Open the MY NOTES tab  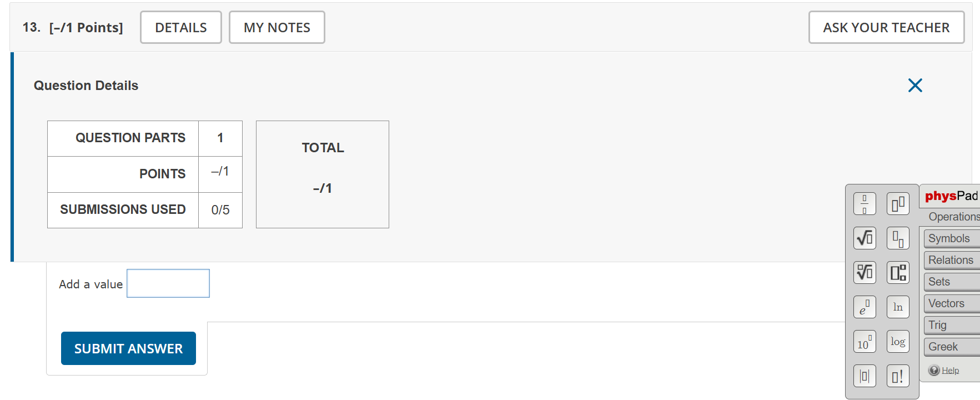point(277,27)
